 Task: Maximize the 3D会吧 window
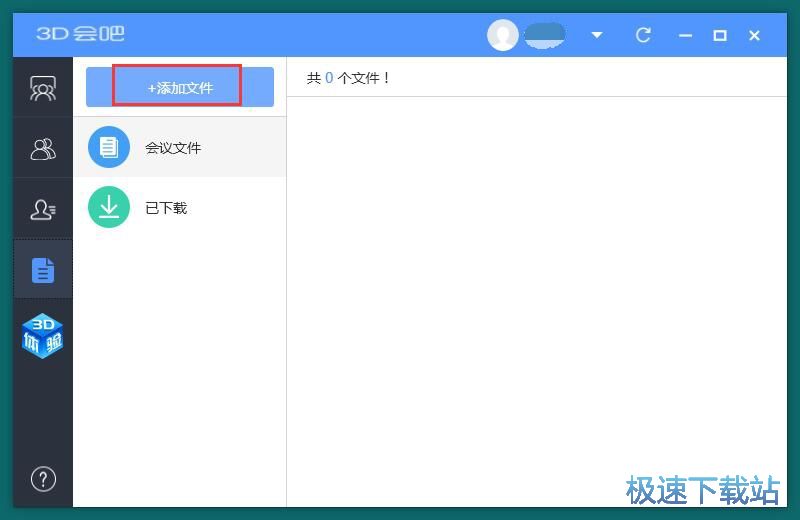tap(720, 35)
